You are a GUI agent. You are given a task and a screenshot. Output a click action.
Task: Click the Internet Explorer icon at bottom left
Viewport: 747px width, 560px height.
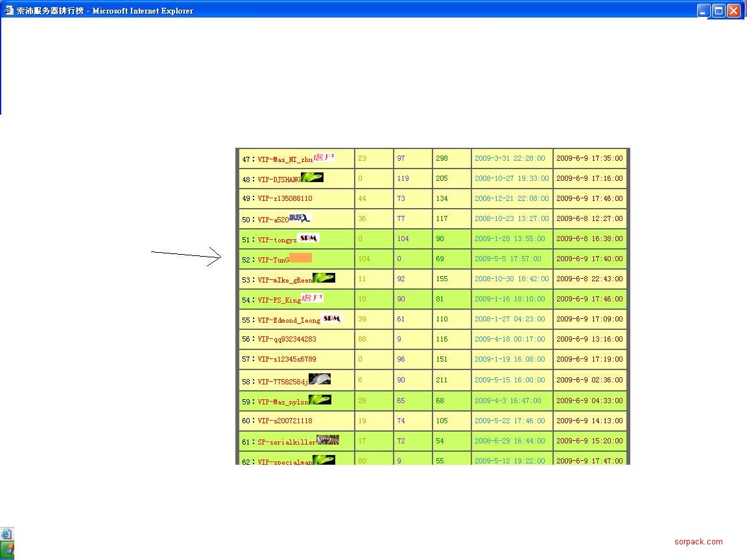click(6, 534)
